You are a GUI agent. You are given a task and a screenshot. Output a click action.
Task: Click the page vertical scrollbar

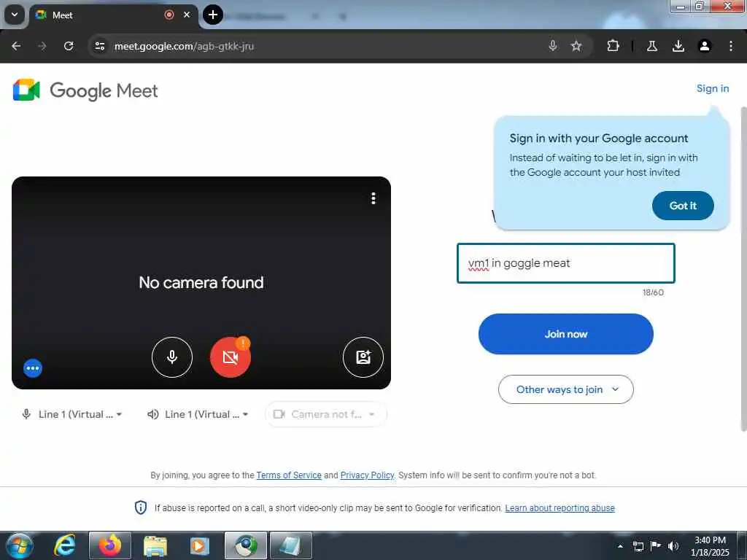coord(743,270)
